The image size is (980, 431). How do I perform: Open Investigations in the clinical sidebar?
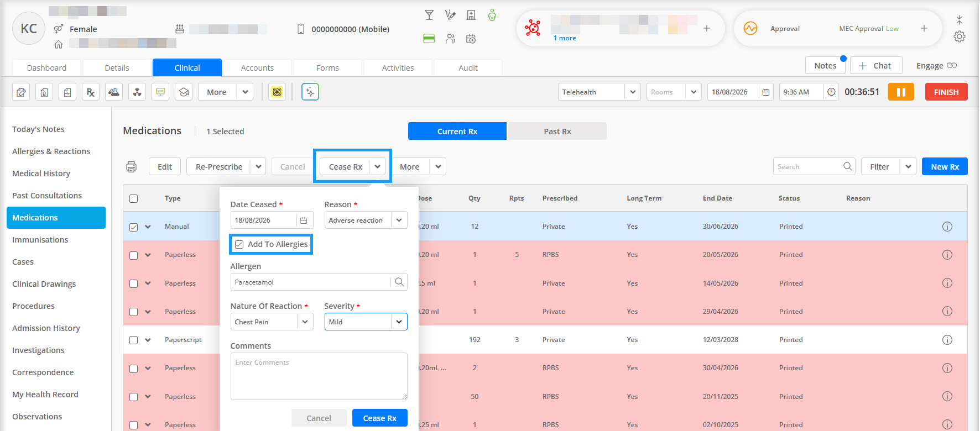point(38,350)
